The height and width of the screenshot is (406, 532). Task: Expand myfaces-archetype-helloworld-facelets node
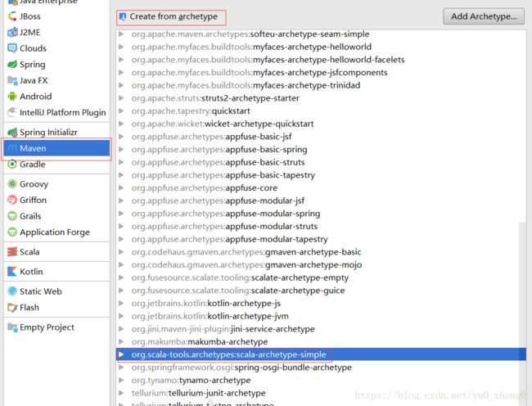pyautogui.click(x=121, y=60)
